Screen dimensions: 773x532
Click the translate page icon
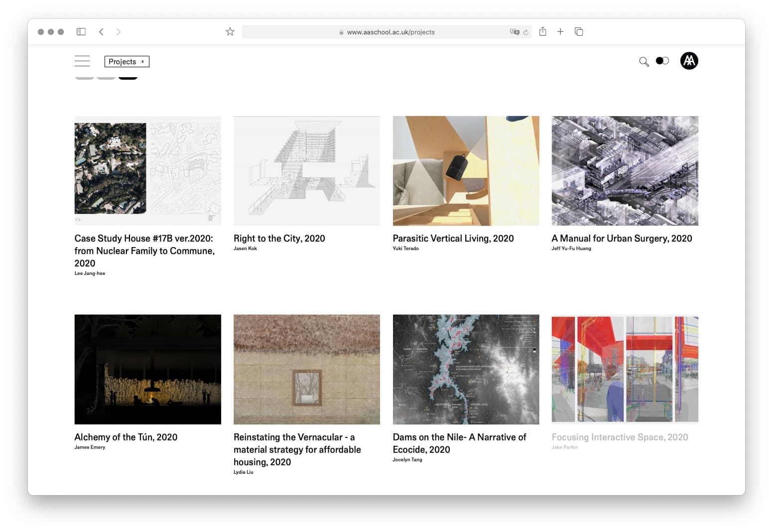[514, 32]
